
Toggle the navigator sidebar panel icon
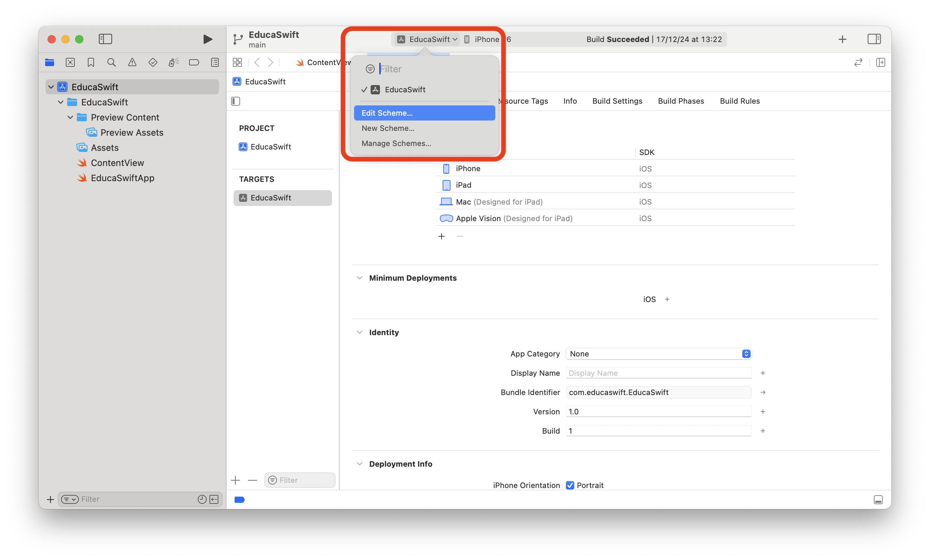pyautogui.click(x=105, y=39)
